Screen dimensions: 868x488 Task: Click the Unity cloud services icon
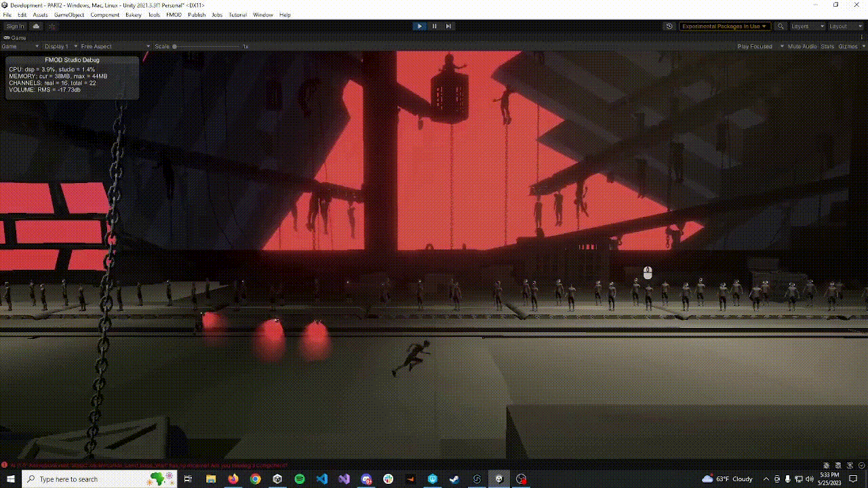tap(36, 26)
